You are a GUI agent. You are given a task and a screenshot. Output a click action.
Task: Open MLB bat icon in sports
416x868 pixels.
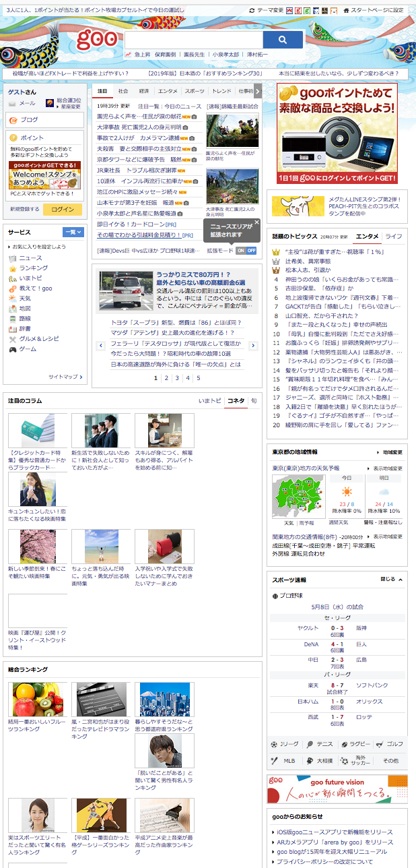274,760
